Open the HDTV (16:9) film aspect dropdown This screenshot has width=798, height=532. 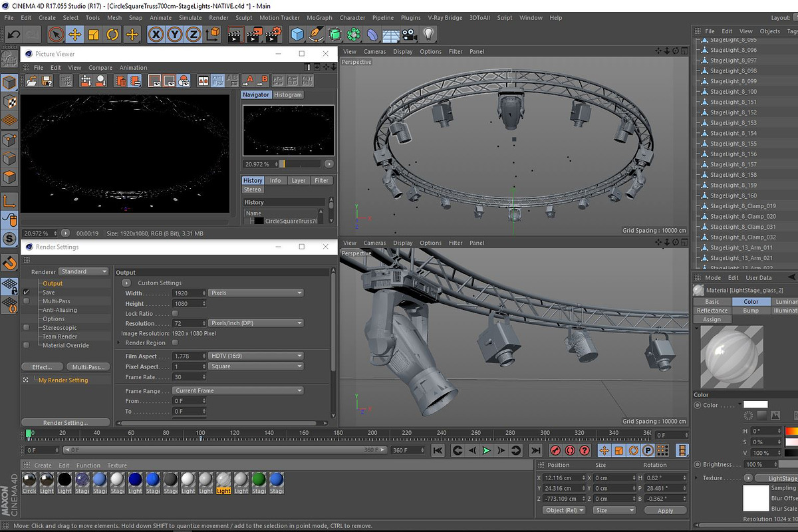[256, 356]
